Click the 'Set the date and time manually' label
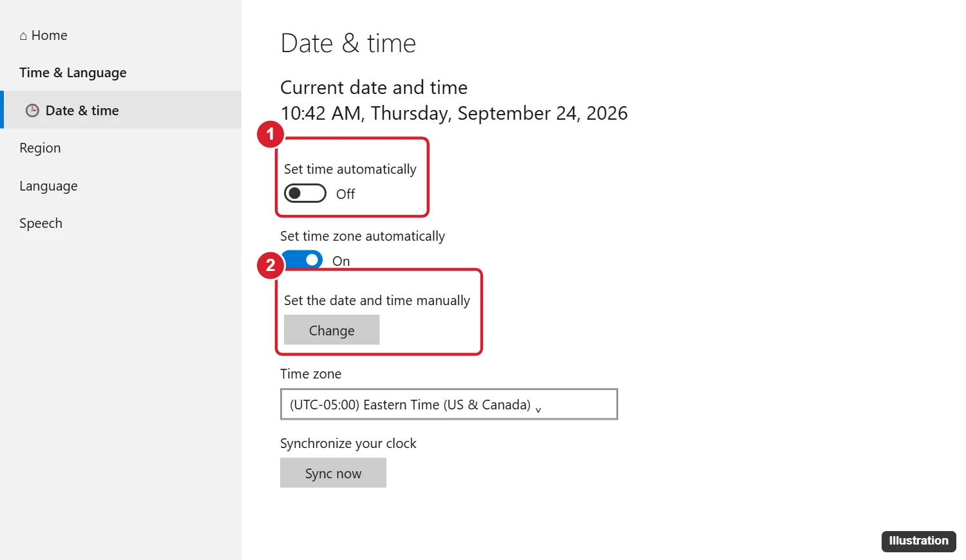The height and width of the screenshot is (560, 966). (x=377, y=301)
